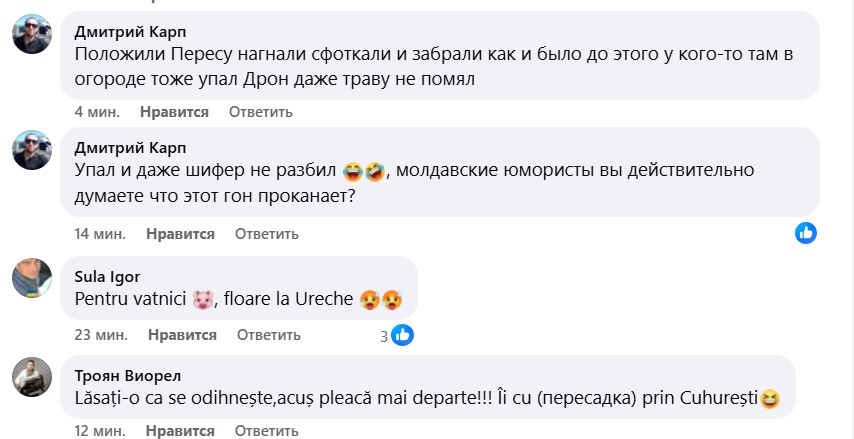Screen dimensions: 854x439
Task: Like Sula Igor's comment
Action: click(180, 335)
